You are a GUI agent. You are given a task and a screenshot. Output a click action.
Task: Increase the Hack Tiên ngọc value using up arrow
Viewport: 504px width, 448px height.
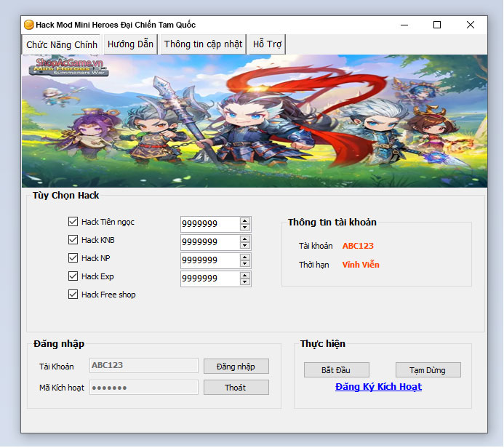click(x=245, y=221)
